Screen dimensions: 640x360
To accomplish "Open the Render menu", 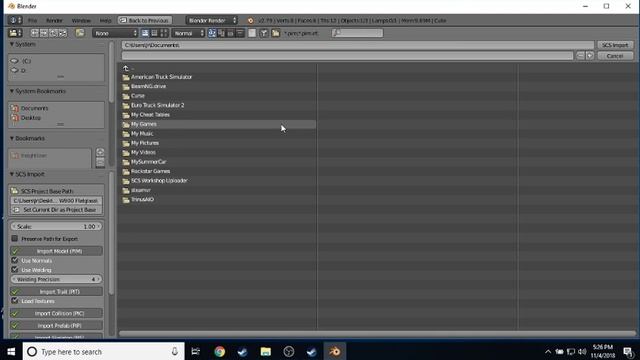I will click(54, 20).
